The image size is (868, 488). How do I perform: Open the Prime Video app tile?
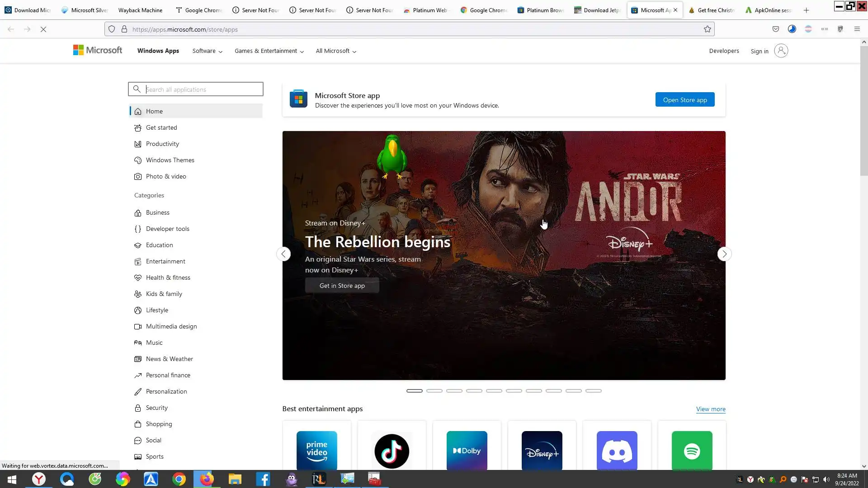click(316, 450)
